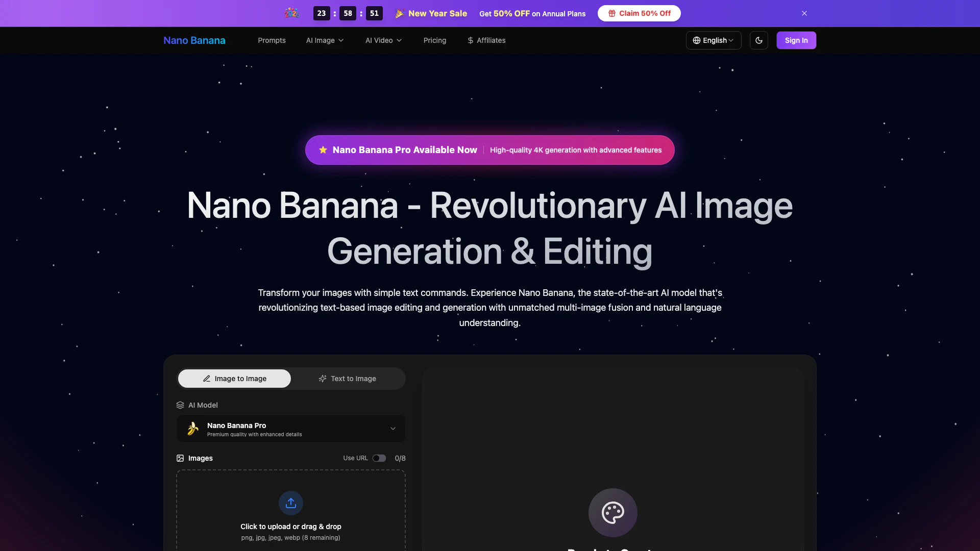Viewport: 980px width, 551px height.
Task: Open the AI Video dropdown menu
Action: (383, 40)
